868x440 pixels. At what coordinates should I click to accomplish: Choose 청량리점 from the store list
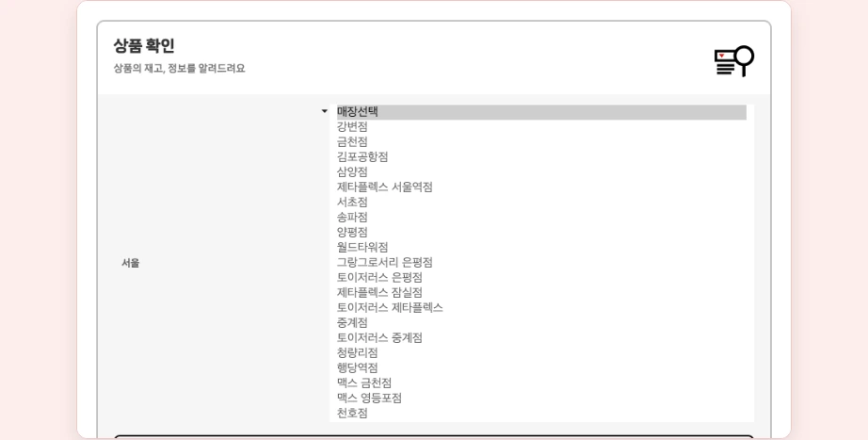pos(541,353)
